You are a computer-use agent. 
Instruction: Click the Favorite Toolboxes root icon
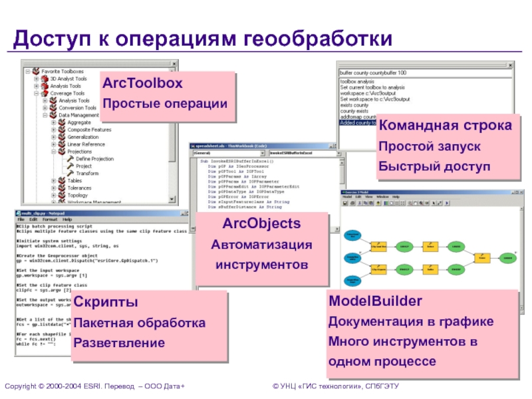(x=36, y=71)
